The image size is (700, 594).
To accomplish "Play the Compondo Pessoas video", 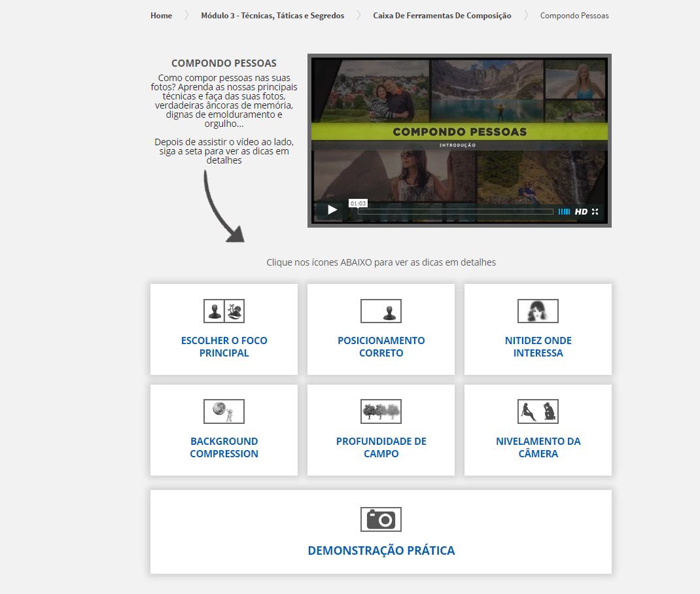I will [x=332, y=210].
